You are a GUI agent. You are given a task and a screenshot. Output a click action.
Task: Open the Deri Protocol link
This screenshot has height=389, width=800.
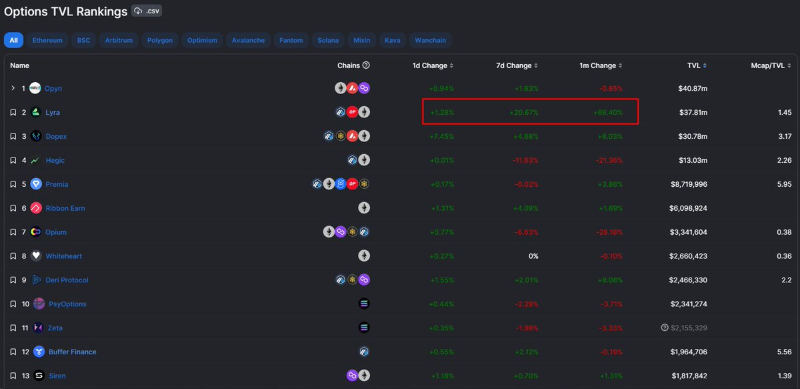(67, 280)
